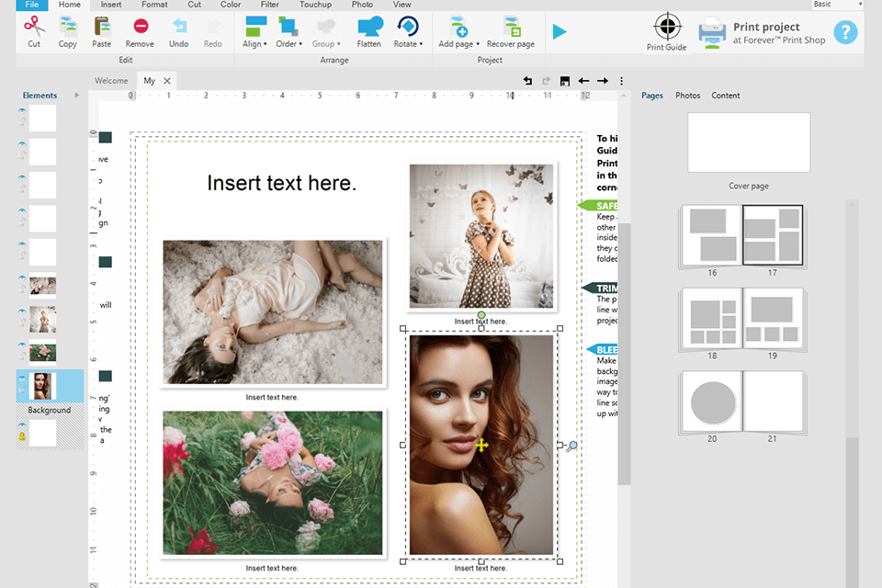Switch to the Format ribbon tab
This screenshot has width=882, height=588.
154,5
